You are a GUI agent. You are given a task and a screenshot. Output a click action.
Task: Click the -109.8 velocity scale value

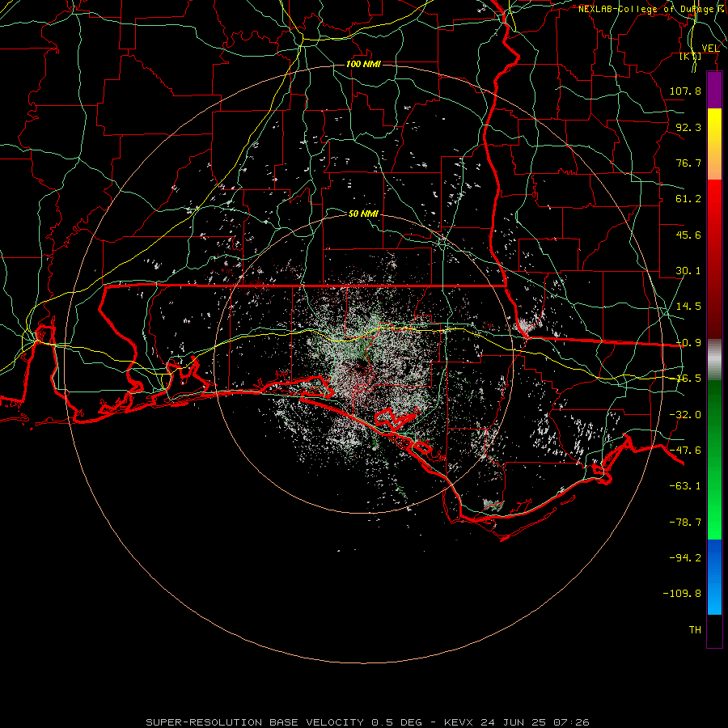coord(682,594)
